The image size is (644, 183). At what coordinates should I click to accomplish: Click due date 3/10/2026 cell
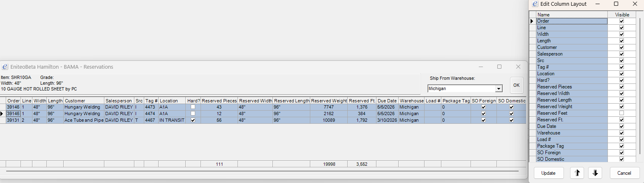pyautogui.click(x=387, y=120)
